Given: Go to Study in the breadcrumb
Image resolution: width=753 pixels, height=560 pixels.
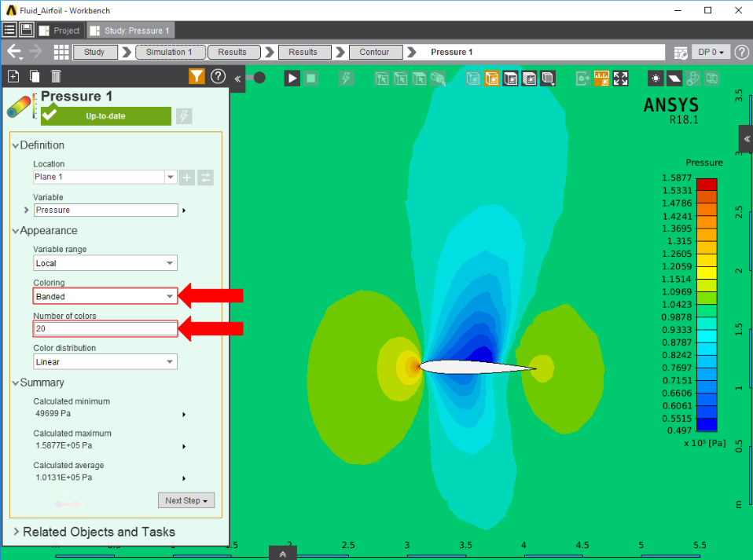Looking at the screenshot, I should tap(94, 52).
